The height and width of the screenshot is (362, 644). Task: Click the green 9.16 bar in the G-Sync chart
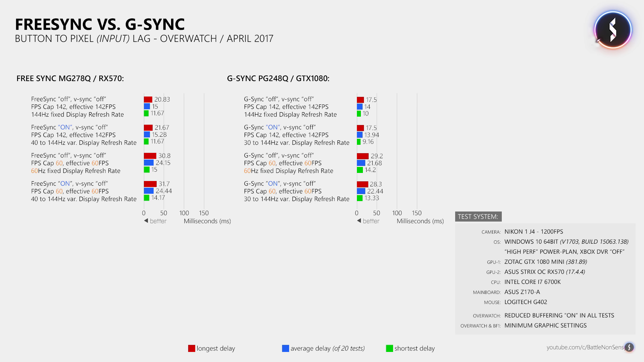point(359,142)
